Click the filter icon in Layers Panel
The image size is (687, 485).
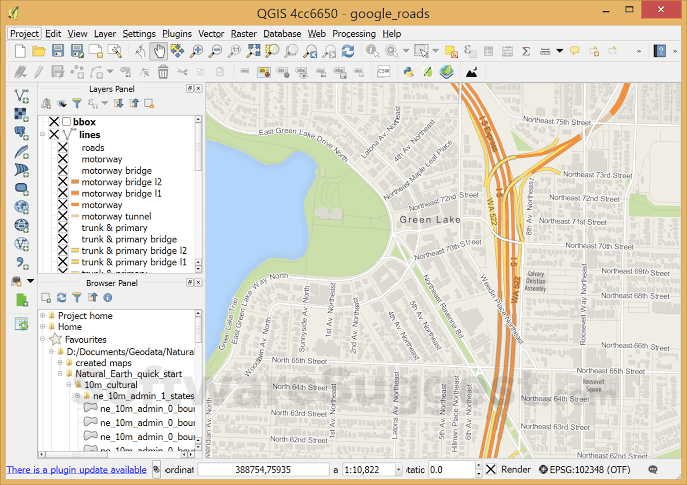[75, 103]
